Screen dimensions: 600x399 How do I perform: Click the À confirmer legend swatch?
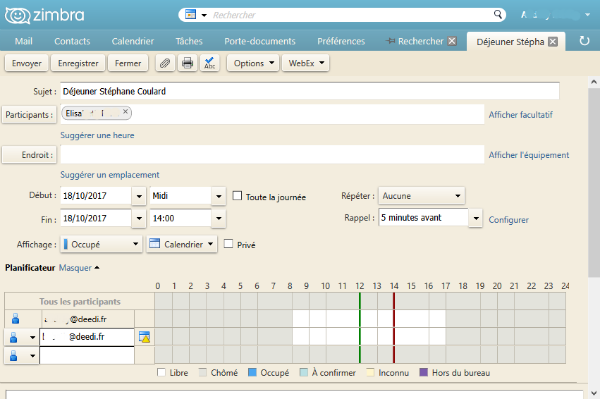click(x=303, y=372)
